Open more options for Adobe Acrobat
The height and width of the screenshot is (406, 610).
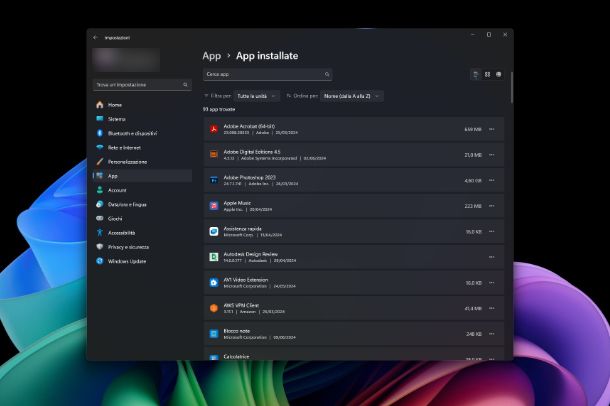[x=492, y=129]
